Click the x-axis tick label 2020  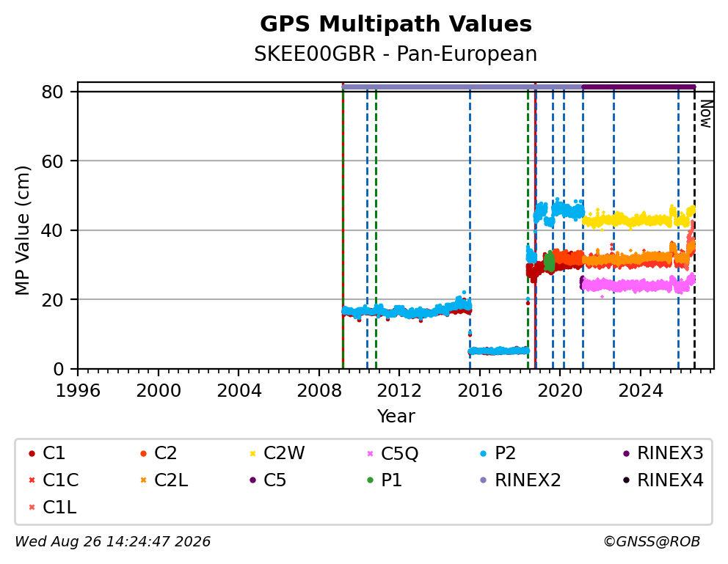tap(560, 390)
